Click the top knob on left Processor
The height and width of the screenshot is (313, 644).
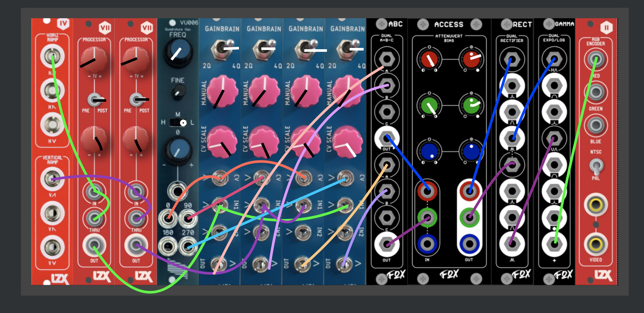point(94,60)
